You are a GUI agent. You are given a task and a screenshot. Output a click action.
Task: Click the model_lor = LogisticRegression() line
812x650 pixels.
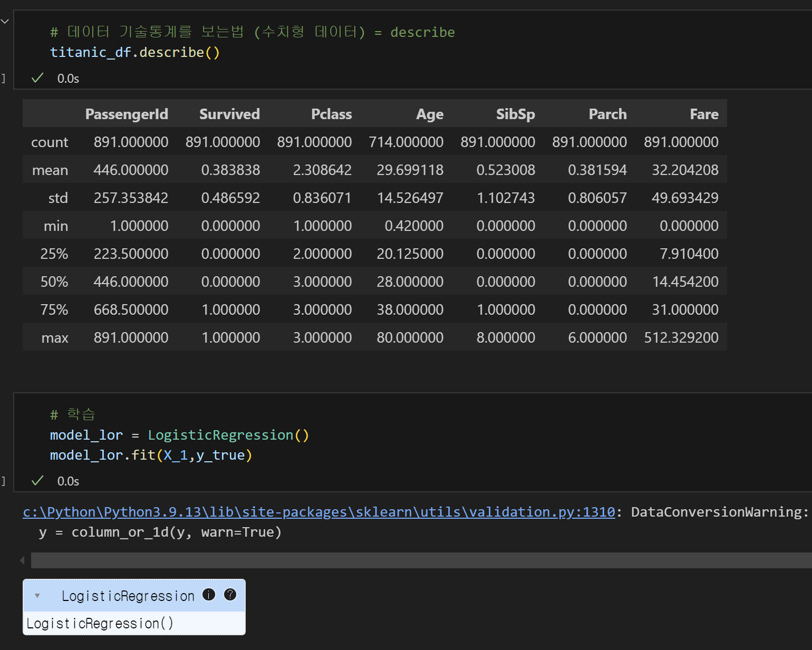coord(179,435)
